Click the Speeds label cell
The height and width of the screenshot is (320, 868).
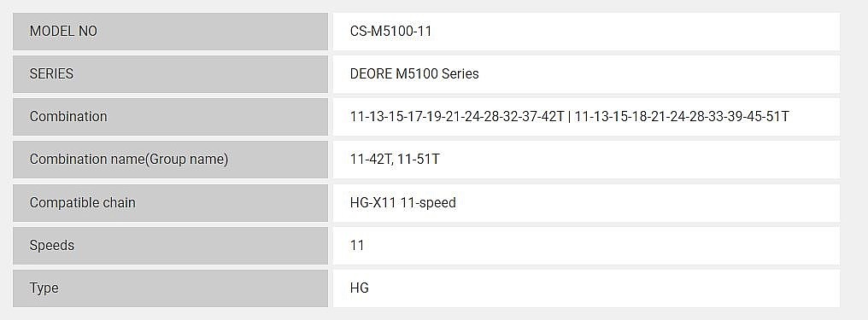[x=171, y=246]
